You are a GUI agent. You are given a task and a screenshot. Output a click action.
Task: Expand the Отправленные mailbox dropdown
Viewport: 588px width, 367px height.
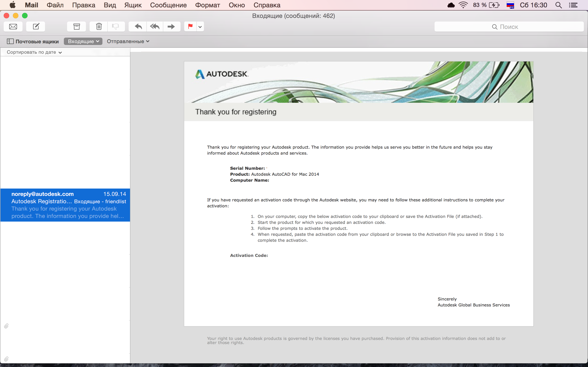pos(128,42)
